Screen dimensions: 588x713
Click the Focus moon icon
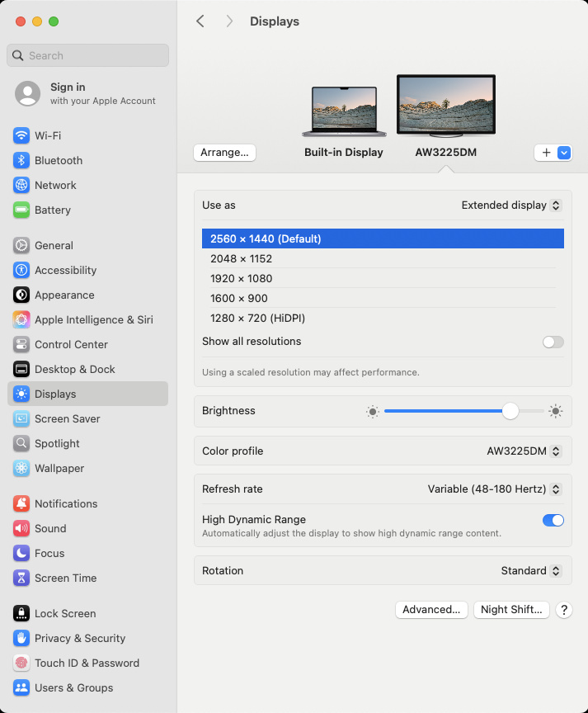(21, 554)
